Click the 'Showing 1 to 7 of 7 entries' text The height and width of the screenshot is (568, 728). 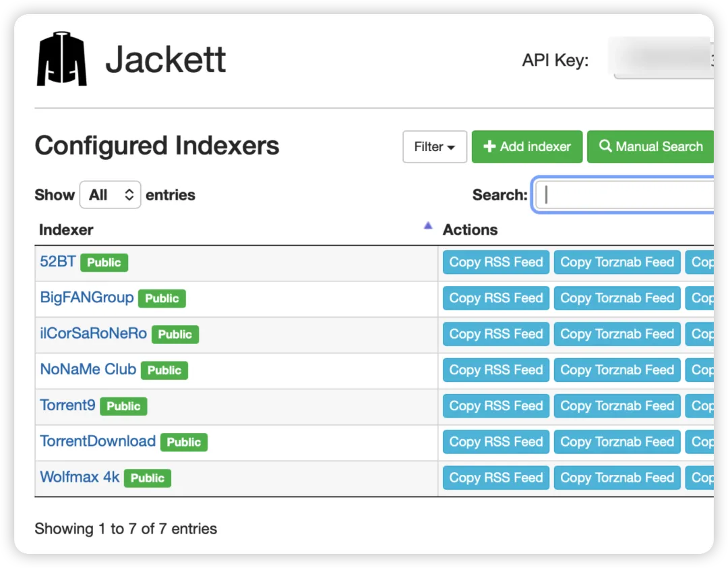126,528
